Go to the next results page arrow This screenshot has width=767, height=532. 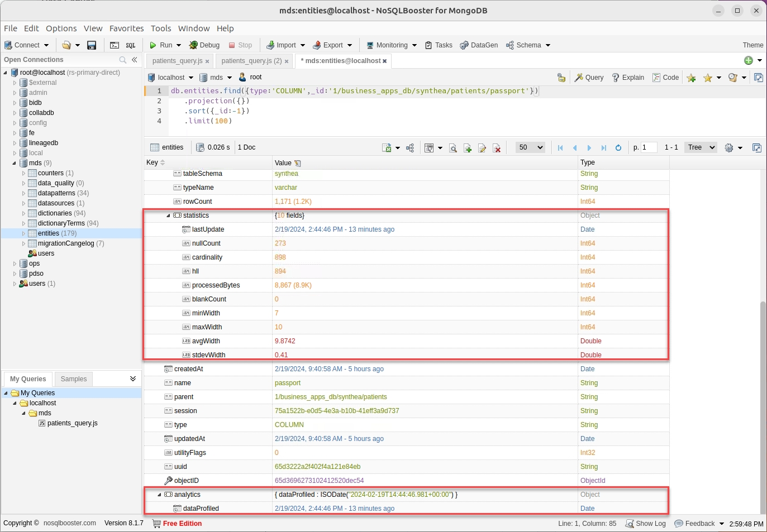point(589,148)
